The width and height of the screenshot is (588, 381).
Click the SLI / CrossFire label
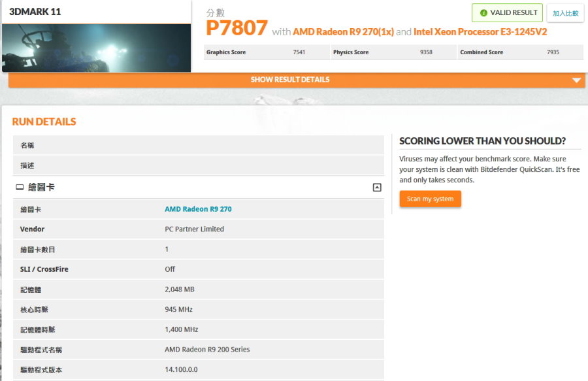coord(44,269)
